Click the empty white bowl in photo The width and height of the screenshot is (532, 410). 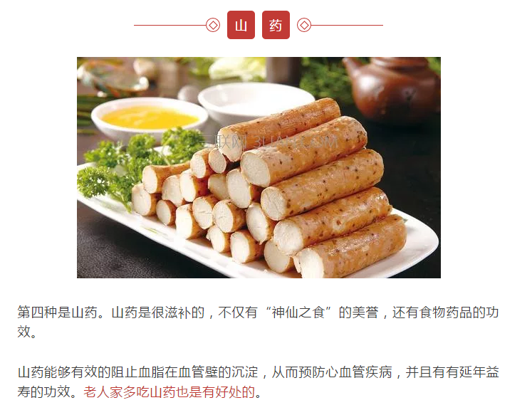point(253,99)
